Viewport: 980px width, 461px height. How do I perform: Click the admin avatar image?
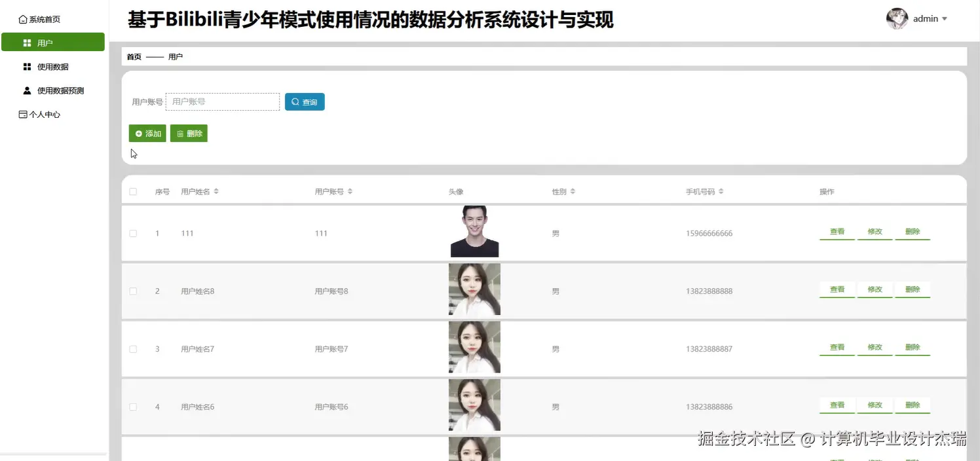[x=897, y=19]
